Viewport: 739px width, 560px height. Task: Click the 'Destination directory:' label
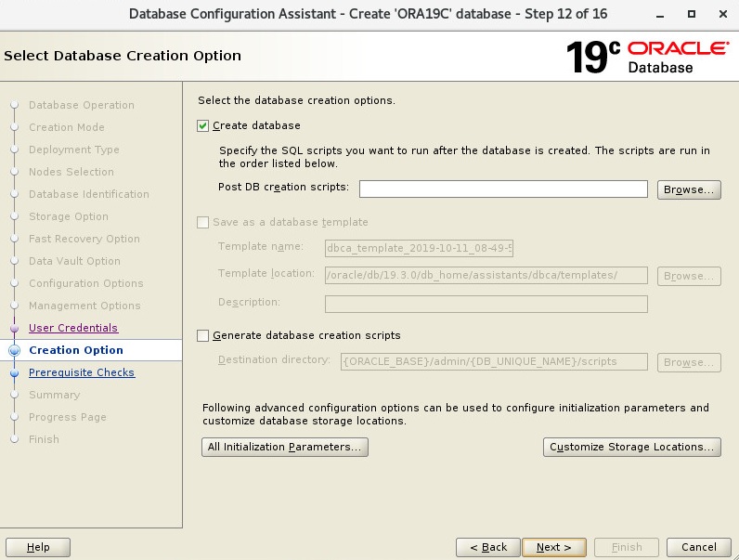point(274,360)
